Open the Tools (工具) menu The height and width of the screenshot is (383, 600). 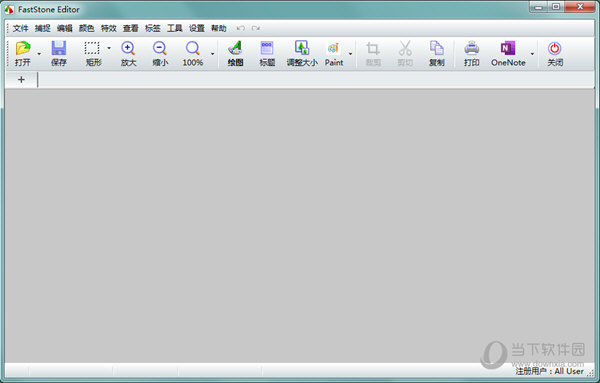(174, 28)
